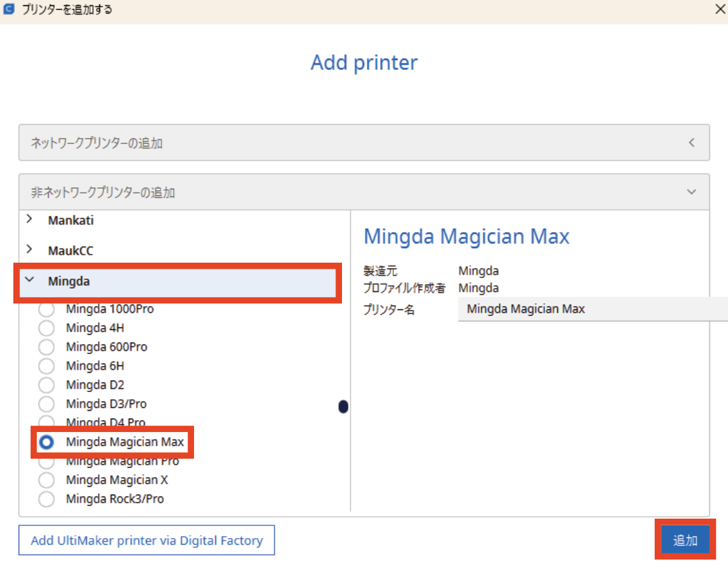This screenshot has height=574, width=728.
Task: Select the Mingda 4H printer option
Action: [47, 328]
